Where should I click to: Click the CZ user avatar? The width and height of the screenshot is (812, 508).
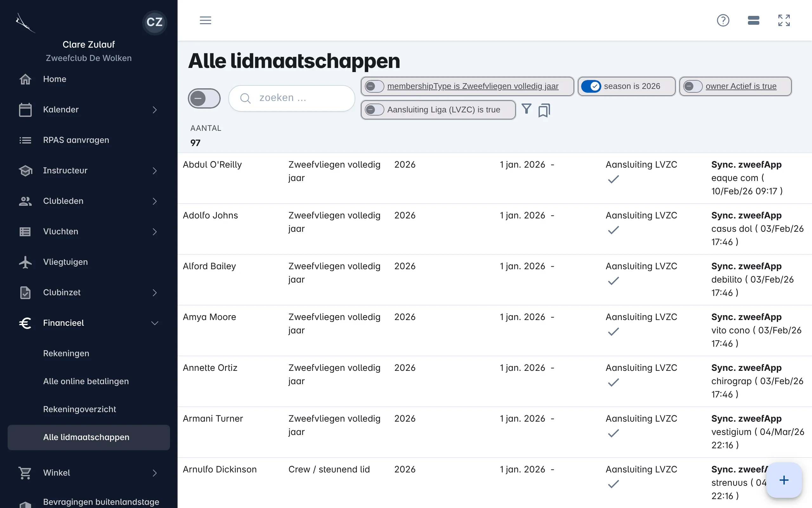[x=154, y=22]
